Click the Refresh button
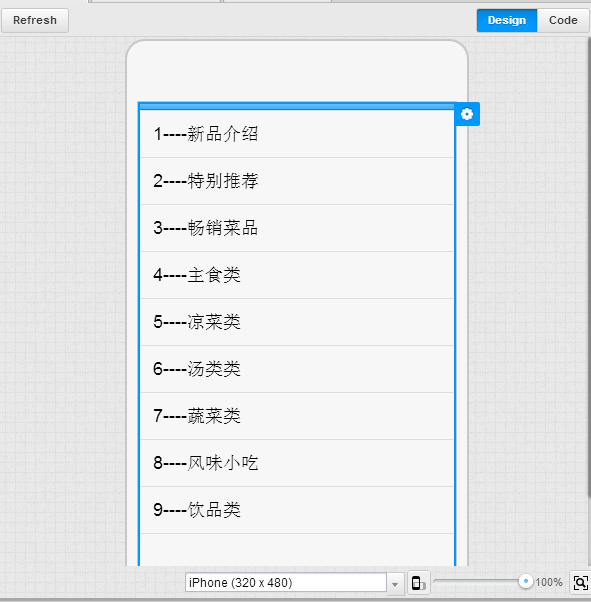591x602 pixels. coord(35,20)
